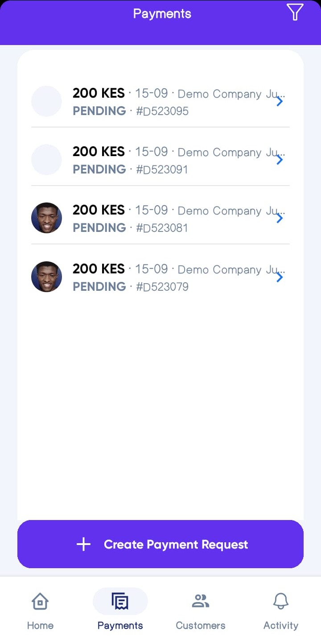
Task: Open payment reference #D523081
Action: [x=162, y=228]
